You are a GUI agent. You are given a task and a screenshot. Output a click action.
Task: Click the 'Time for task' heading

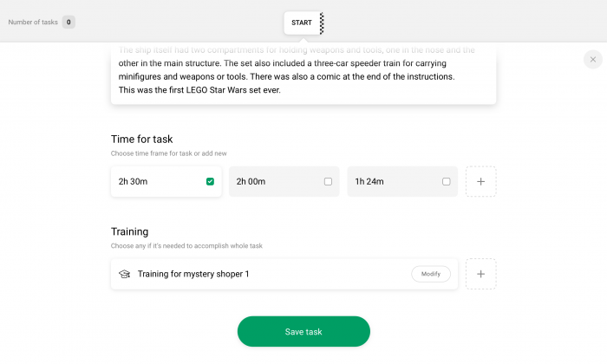pos(141,140)
